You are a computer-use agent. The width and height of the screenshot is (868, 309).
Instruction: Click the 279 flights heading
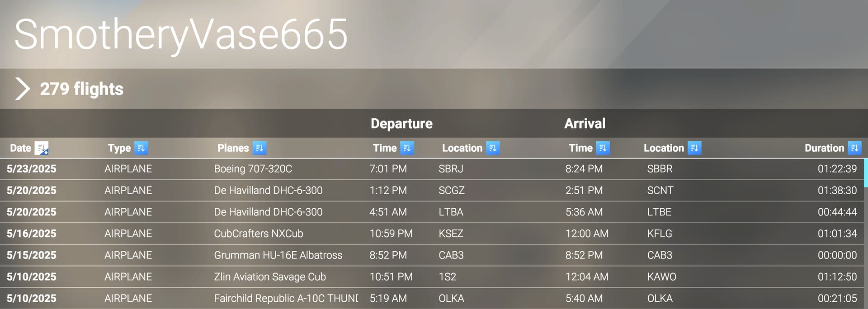coord(81,89)
